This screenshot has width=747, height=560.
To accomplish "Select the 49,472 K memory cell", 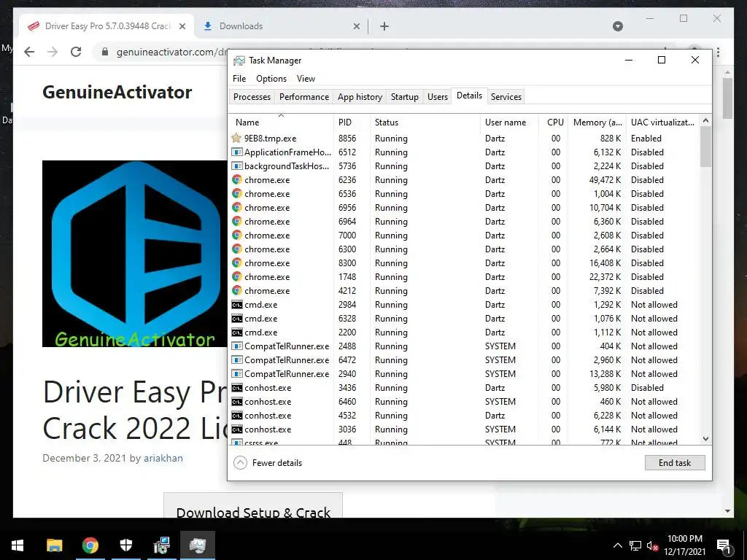I will click(x=597, y=179).
